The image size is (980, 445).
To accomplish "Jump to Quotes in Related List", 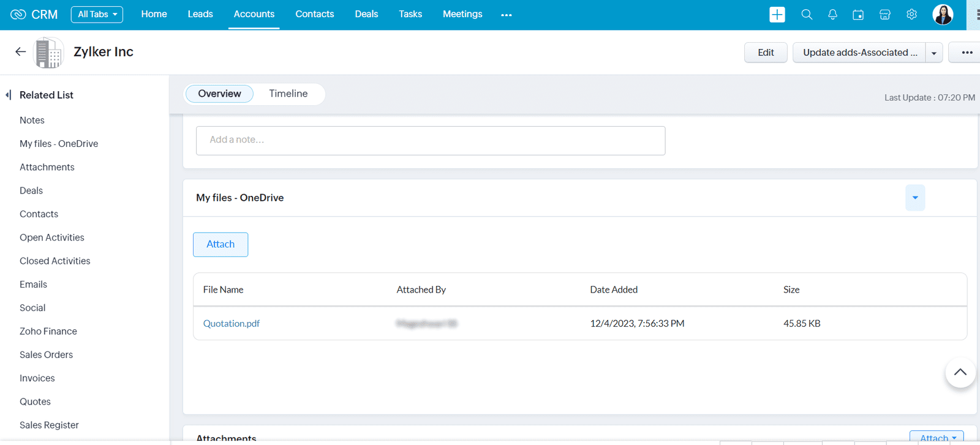I will 35,402.
